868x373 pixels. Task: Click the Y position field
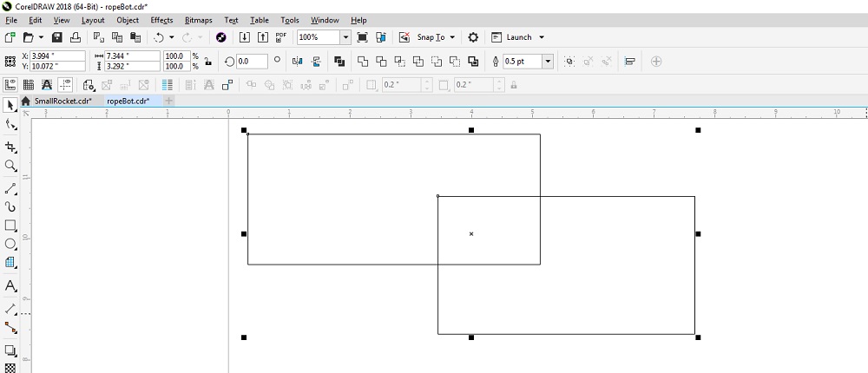click(58, 67)
